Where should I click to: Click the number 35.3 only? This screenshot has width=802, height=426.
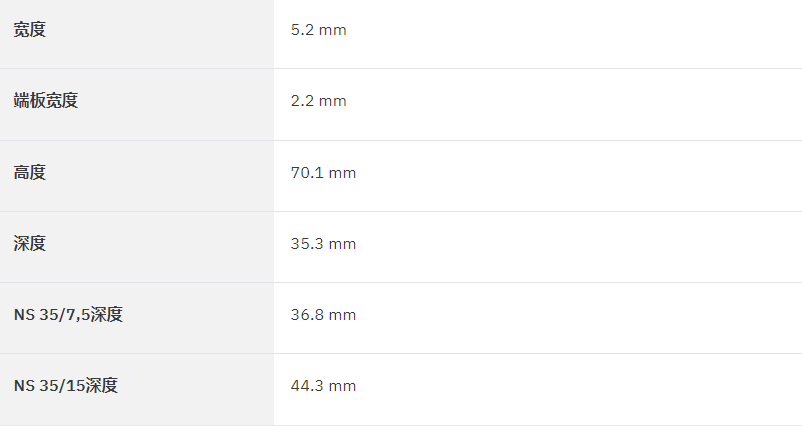tap(307, 243)
